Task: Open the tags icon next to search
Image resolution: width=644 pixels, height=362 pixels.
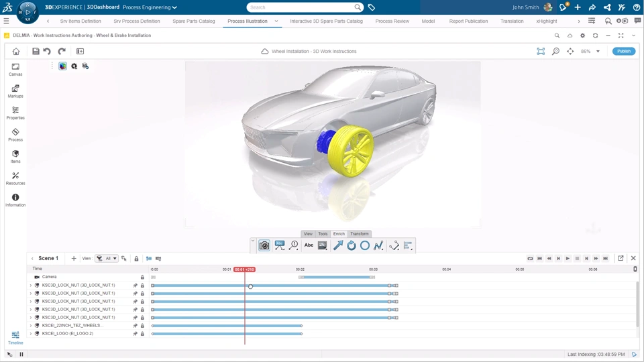Action: click(x=371, y=7)
